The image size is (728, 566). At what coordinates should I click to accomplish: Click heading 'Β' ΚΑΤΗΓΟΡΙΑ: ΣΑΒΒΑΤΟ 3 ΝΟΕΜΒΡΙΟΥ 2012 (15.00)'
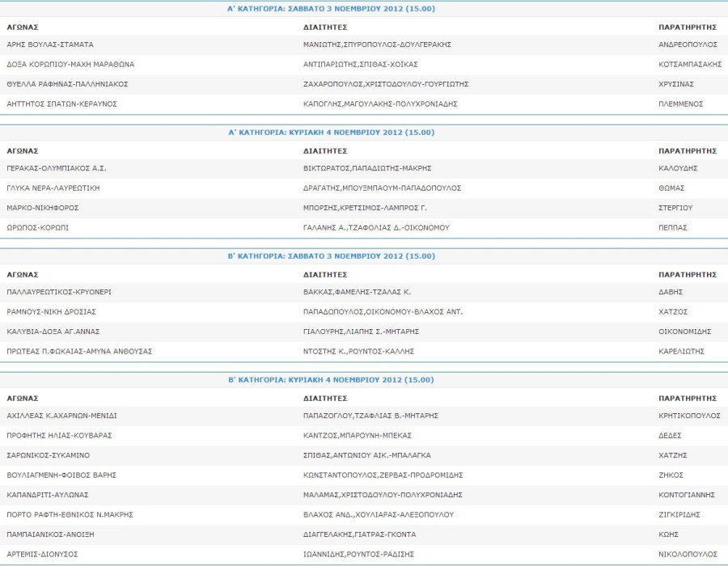point(332,256)
